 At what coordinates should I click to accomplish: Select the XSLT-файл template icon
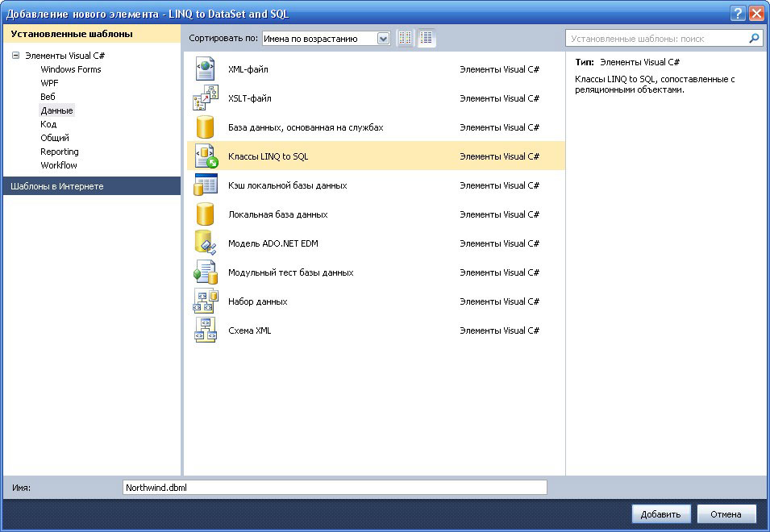pyautogui.click(x=206, y=98)
